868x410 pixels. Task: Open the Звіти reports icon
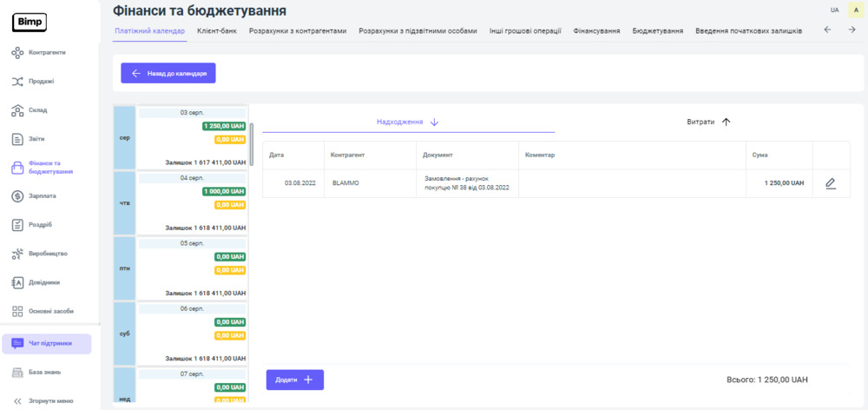[x=17, y=139]
